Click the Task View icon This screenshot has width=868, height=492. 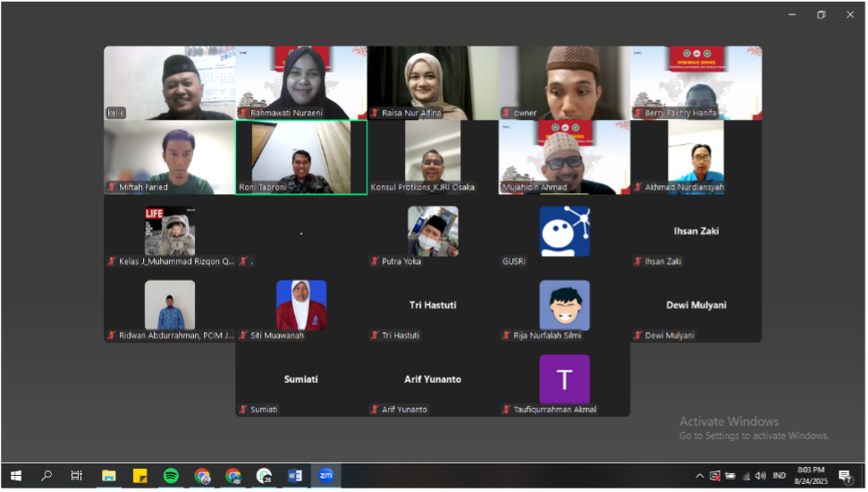click(78, 476)
